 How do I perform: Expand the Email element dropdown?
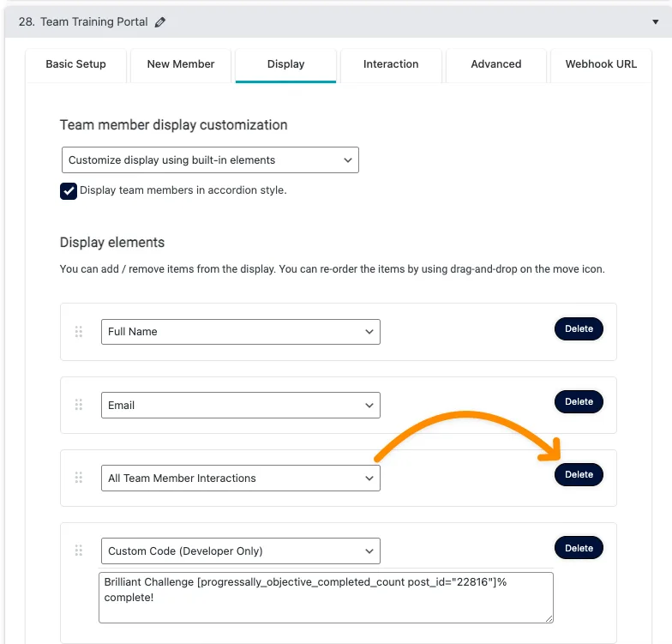(240, 405)
